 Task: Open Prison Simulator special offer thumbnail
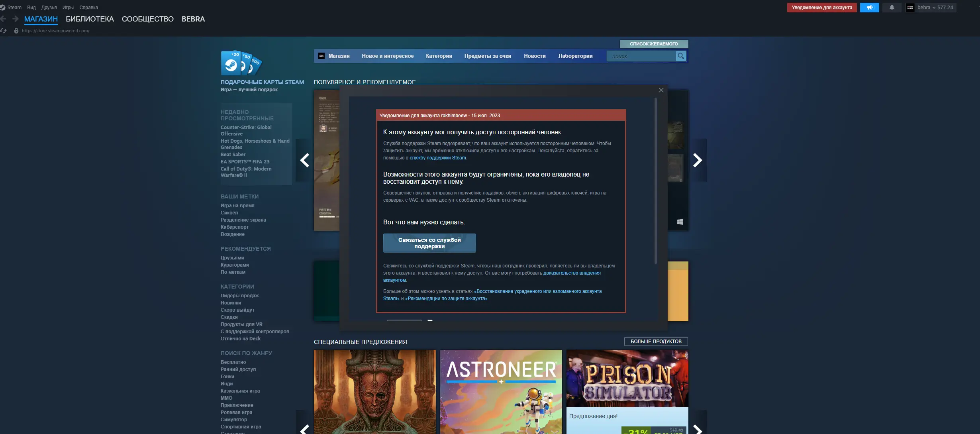[x=627, y=378]
